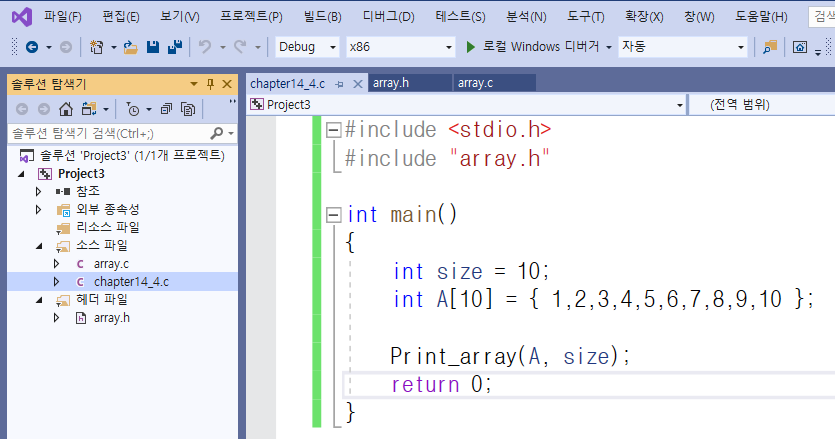The height and width of the screenshot is (439, 835).
Task: Open the 프로젝트(P) menu
Action: pyautogui.click(x=251, y=17)
